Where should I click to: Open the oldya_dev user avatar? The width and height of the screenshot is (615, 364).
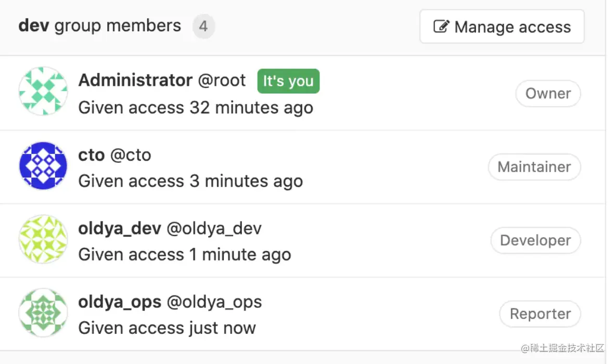click(43, 239)
